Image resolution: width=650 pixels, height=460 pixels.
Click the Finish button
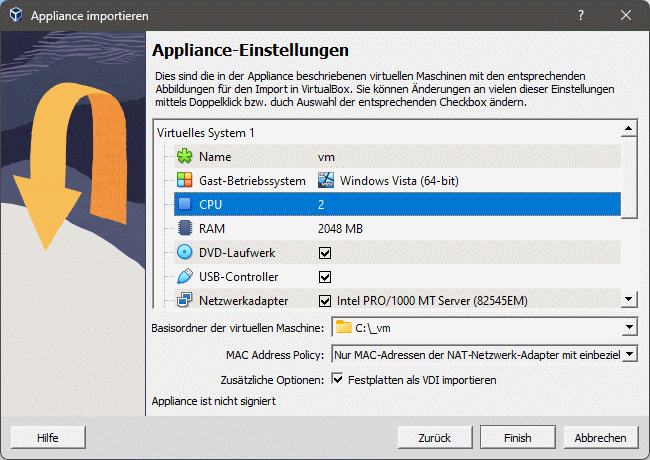(518, 438)
